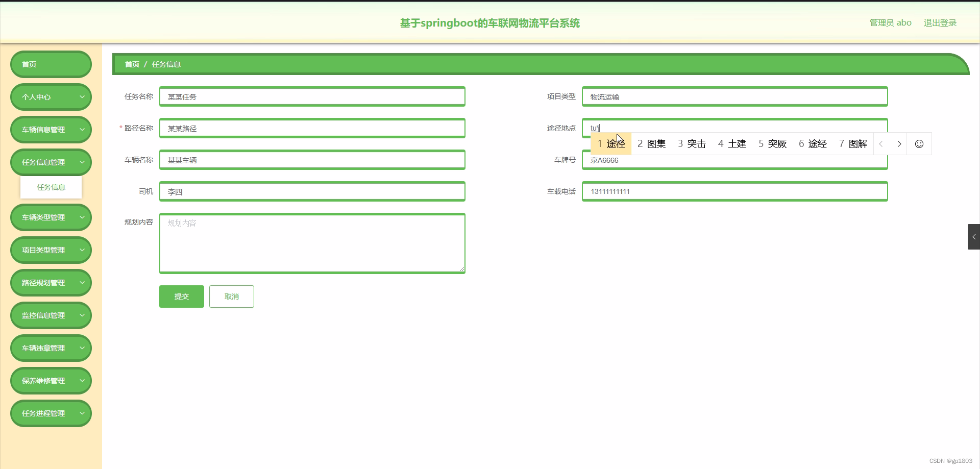Viewport: 980px width, 469px height.
Task: Expand the 项目类型管理 chevron
Action: point(82,250)
